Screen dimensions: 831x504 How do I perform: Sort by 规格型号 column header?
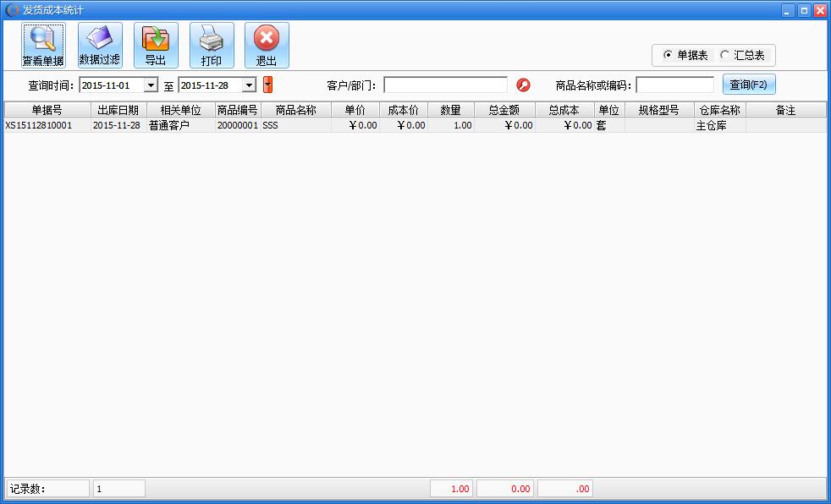coord(659,110)
